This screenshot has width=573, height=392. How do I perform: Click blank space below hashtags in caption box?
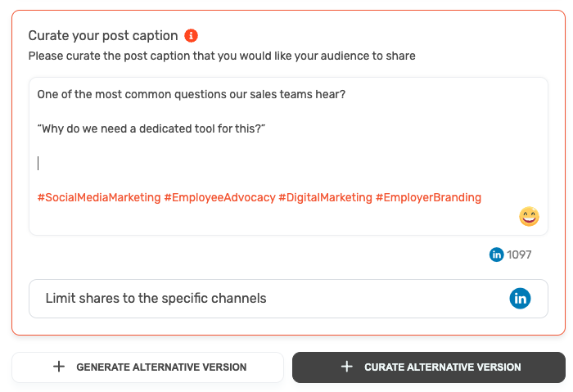246,221
